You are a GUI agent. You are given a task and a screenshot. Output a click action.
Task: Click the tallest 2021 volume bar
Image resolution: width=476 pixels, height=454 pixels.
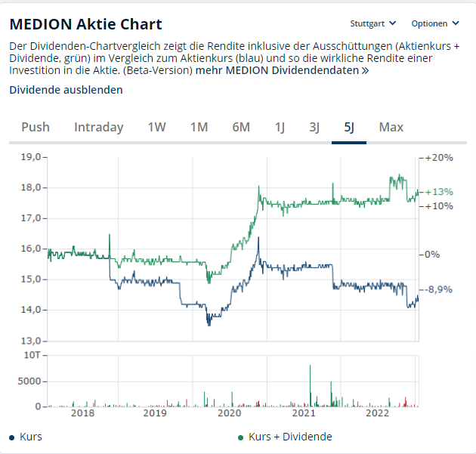click(x=311, y=385)
